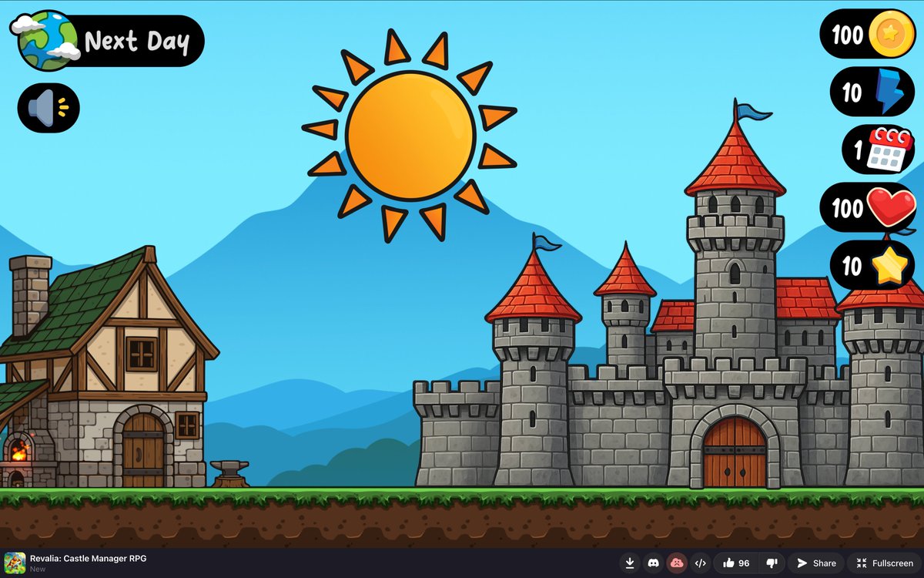Screen dimensions: 924x578
Task: Click the blacksmith house door
Action: (x=143, y=449)
